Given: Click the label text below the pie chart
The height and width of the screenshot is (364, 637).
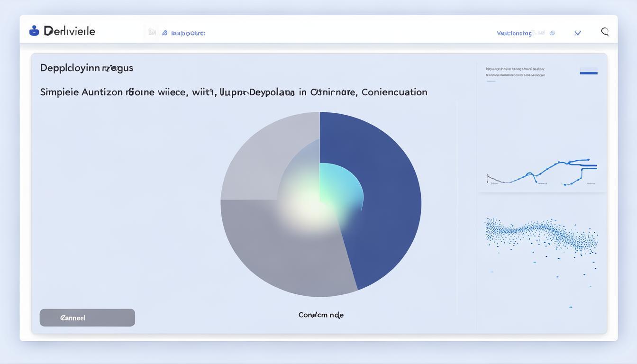Looking at the screenshot, I should pos(321,315).
